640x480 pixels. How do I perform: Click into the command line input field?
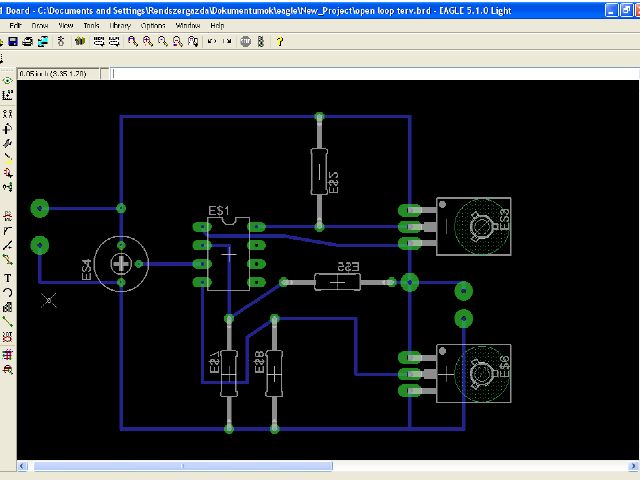375,74
